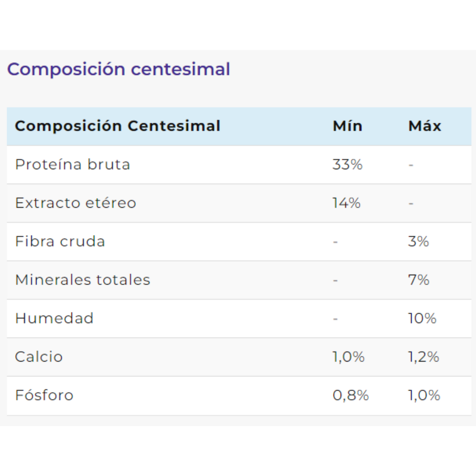Click the 7% minerales totales maximum
476x476 pixels.
tap(419, 280)
